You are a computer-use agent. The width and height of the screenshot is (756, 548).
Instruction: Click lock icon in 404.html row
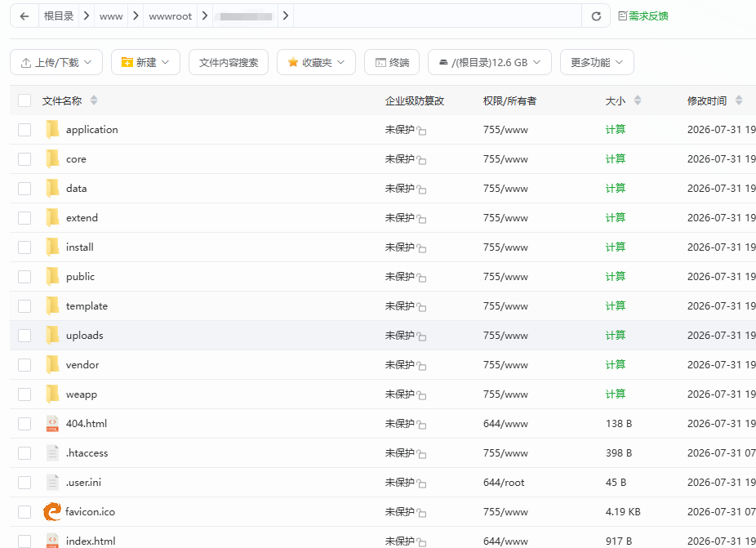(x=421, y=425)
